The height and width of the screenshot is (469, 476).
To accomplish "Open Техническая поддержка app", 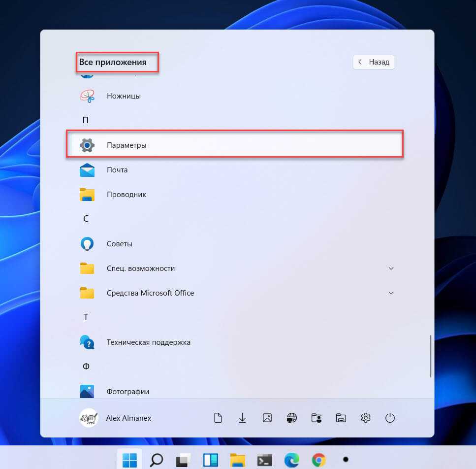I will tap(148, 342).
